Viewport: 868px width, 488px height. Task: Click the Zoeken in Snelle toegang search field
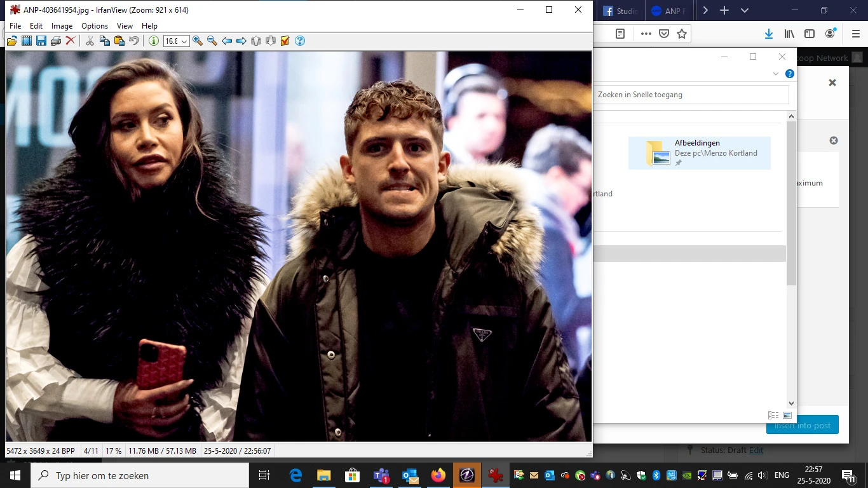coord(691,95)
